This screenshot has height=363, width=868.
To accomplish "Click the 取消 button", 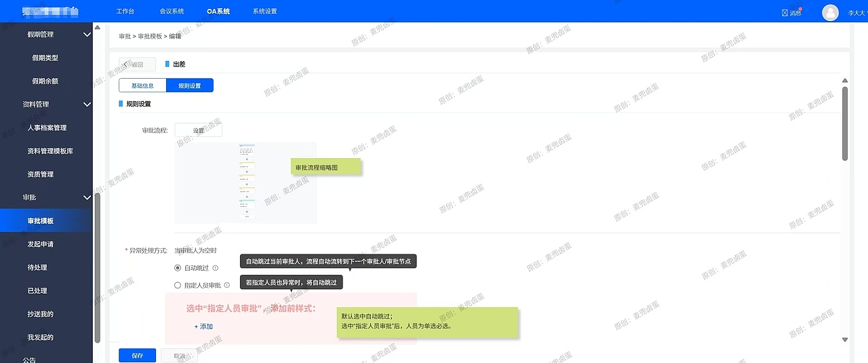I will point(179,356).
